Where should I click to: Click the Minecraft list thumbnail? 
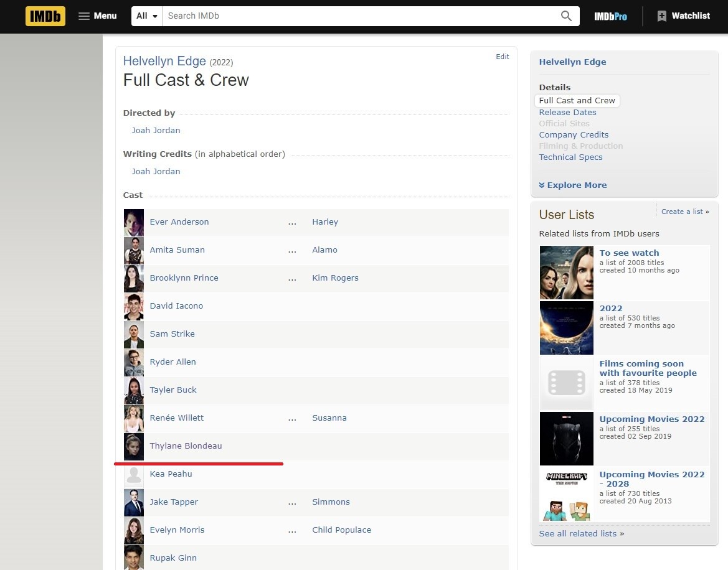[567, 494]
